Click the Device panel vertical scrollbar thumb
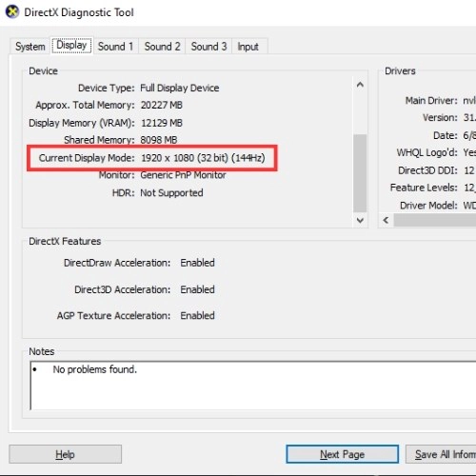This screenshot has width=476, height=476. (360, 173)
